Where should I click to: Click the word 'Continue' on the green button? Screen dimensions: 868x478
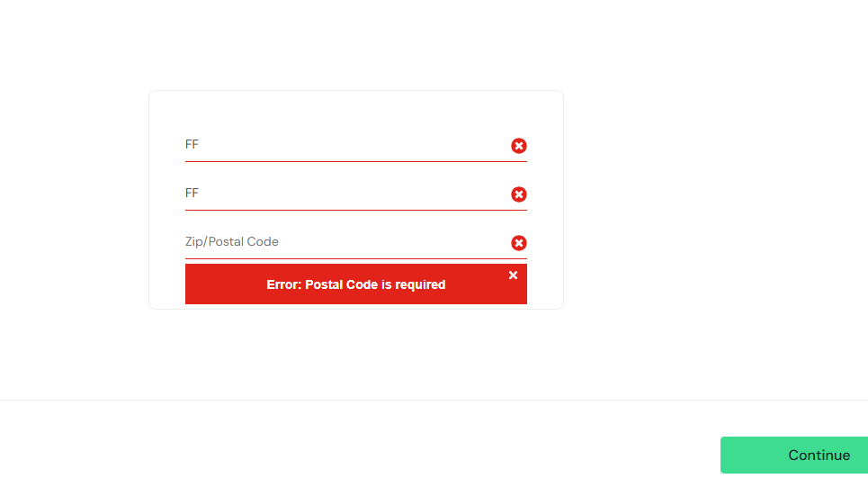click(x=819, y=455)
